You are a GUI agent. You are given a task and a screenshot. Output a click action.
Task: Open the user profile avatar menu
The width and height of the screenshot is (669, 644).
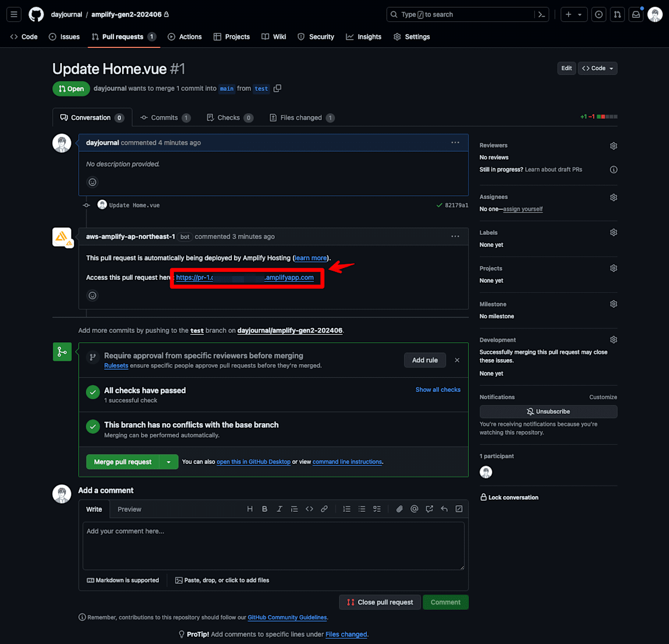[x=655, y=14]
